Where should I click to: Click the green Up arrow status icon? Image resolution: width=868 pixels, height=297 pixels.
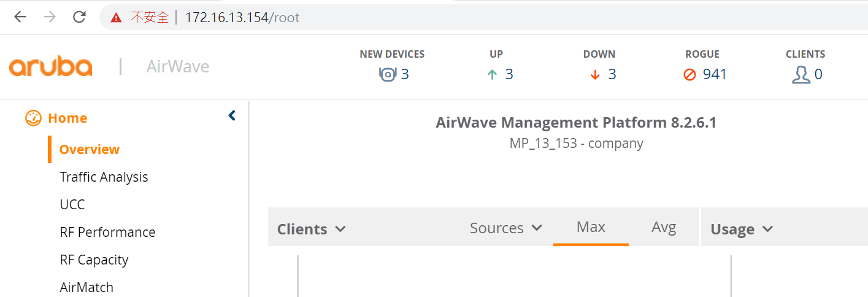click(x=492, y=75)
